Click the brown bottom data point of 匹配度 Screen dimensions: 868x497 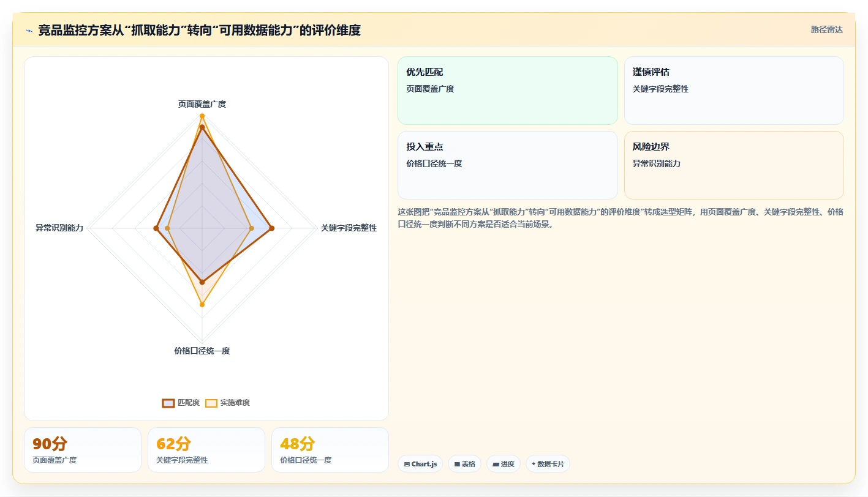tap(202, 282)
